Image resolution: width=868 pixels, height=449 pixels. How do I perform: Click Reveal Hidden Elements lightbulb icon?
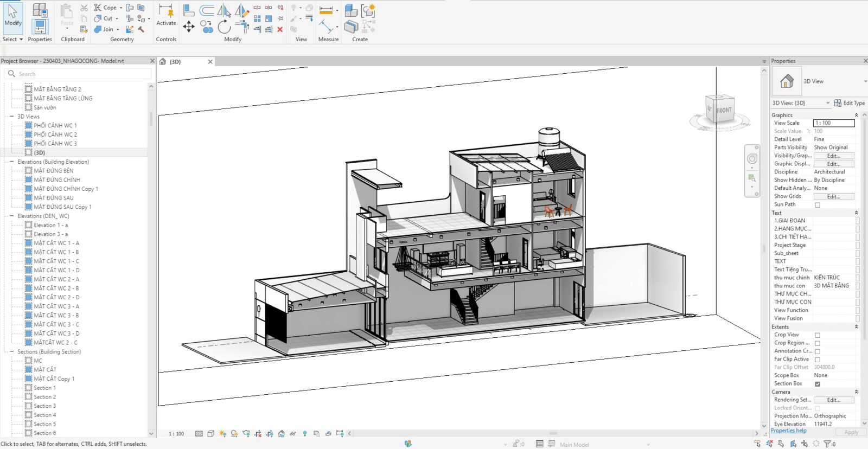click(x=305, y=434)
